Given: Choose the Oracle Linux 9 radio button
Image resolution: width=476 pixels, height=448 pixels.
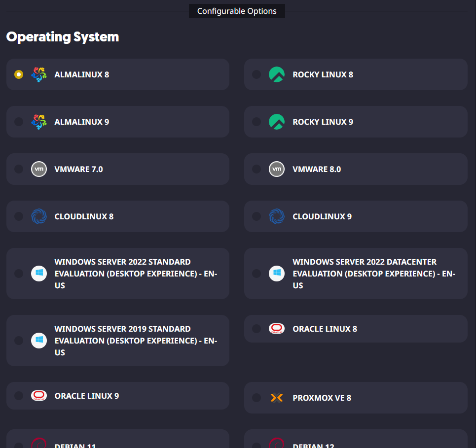Looking at the screenshot, I should pyautogui.click(x=19, y=396).
